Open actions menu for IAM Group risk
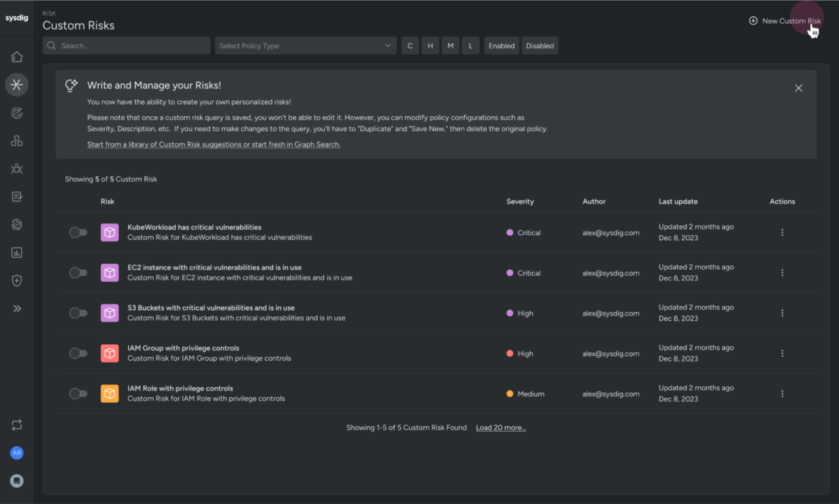 click(782, 353)
